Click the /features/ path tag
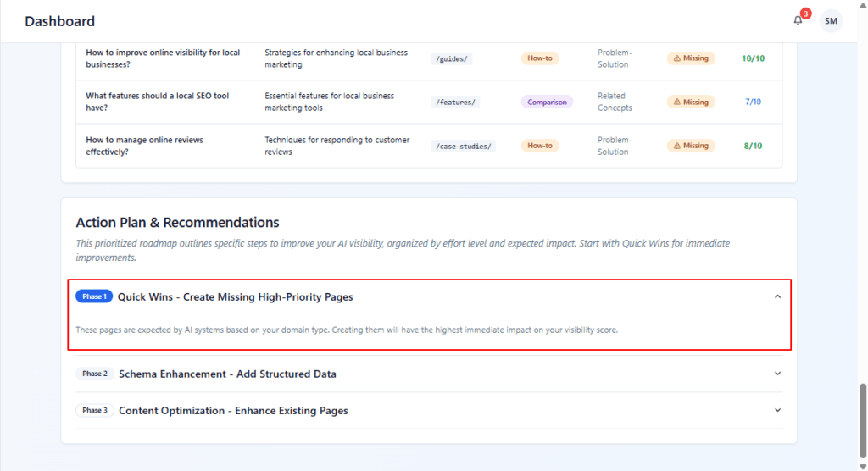Viewport: 868px width, 471px height. click(456, 102)
